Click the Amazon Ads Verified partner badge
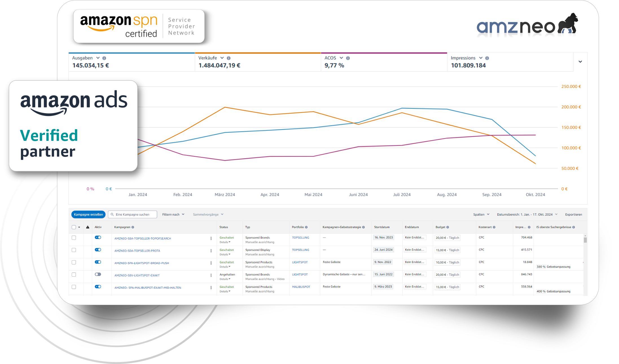 pyautogui.click(x=73, y=126)
